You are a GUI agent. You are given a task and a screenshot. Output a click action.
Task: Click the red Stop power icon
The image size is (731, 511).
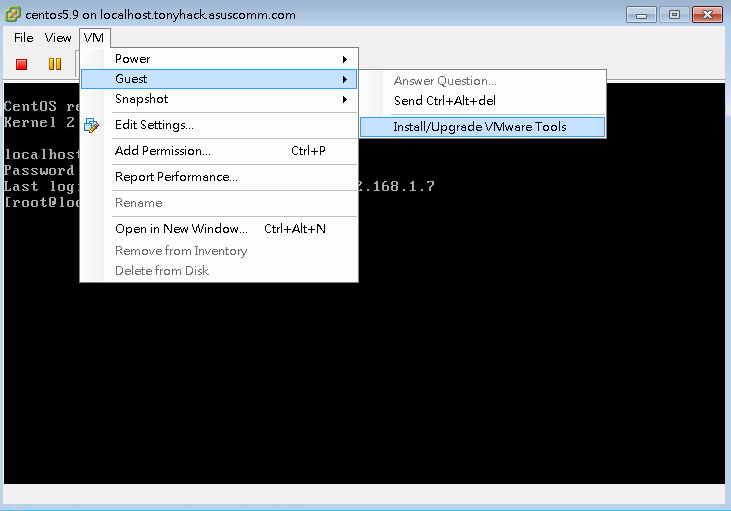(x=21, y=64)
